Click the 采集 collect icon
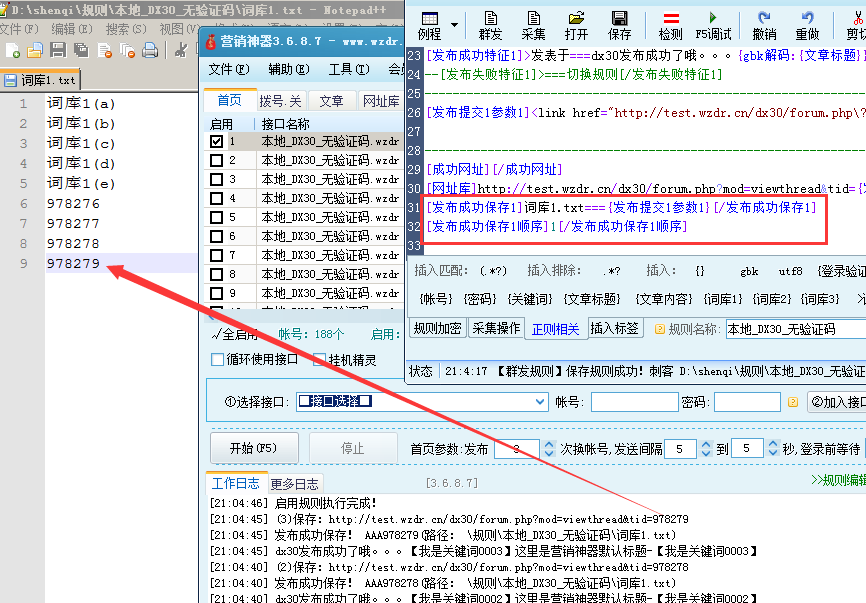This screenshot has height=603, width=866. click(x=533, y=25)
